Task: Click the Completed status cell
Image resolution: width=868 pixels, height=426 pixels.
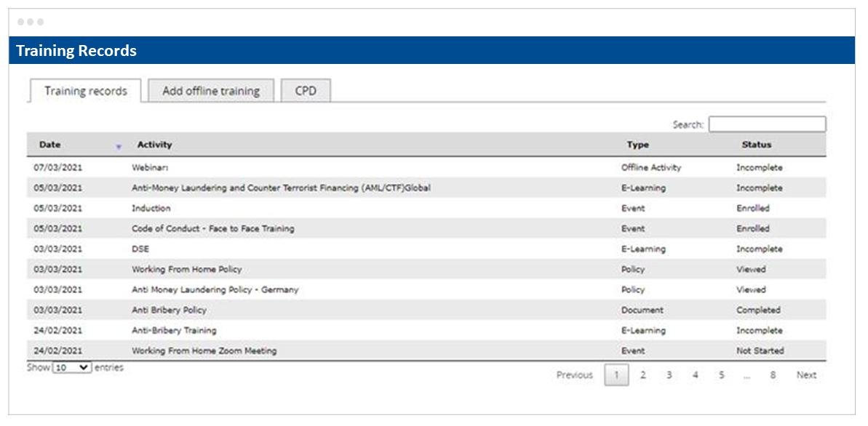Action: click(758, 310)
